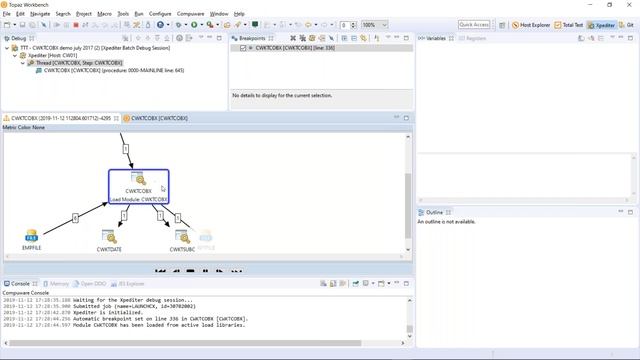Screen dimensions: 640x360
Task: Switch to the CWKTCOBX [CWKTCOBX] editor tab
Action: tap(156, 118)
